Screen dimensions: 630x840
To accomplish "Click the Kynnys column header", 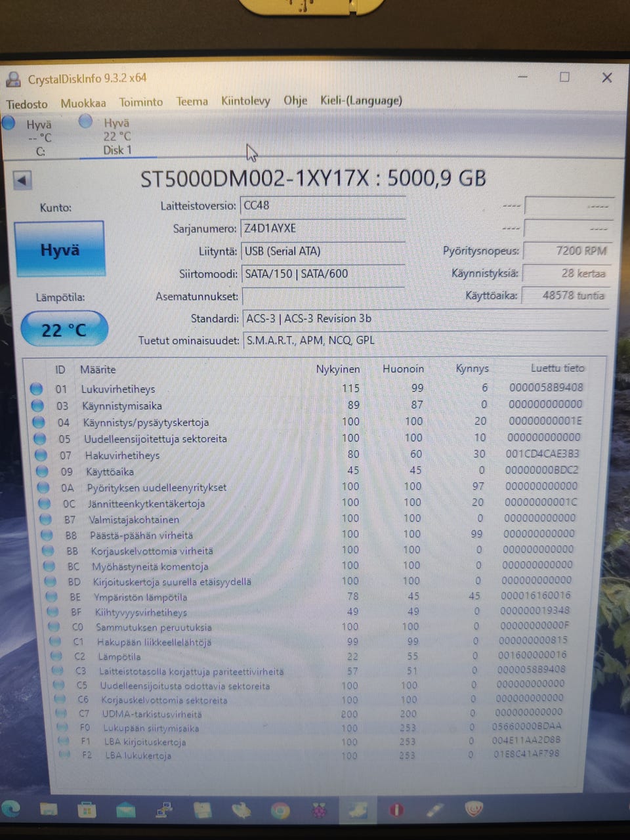I will click(472, 368).
